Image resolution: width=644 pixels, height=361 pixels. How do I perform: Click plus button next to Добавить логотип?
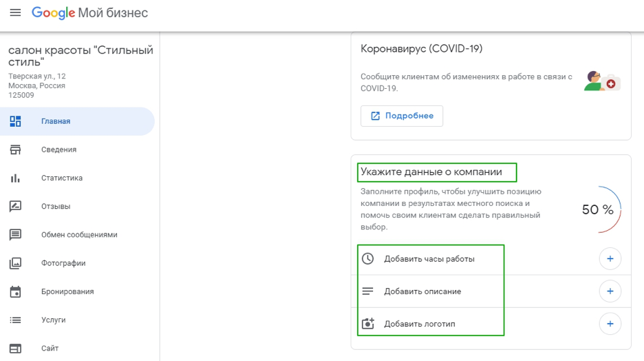[610, 324]
